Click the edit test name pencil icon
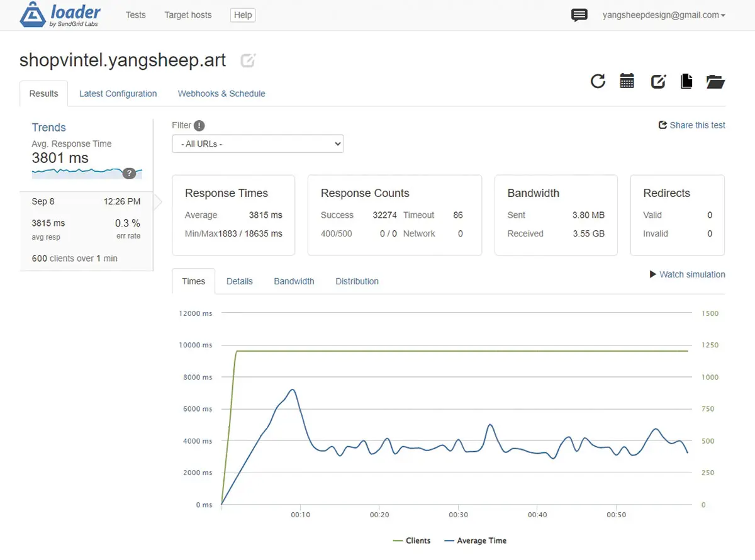755x560 pixels. coord(249,60)
